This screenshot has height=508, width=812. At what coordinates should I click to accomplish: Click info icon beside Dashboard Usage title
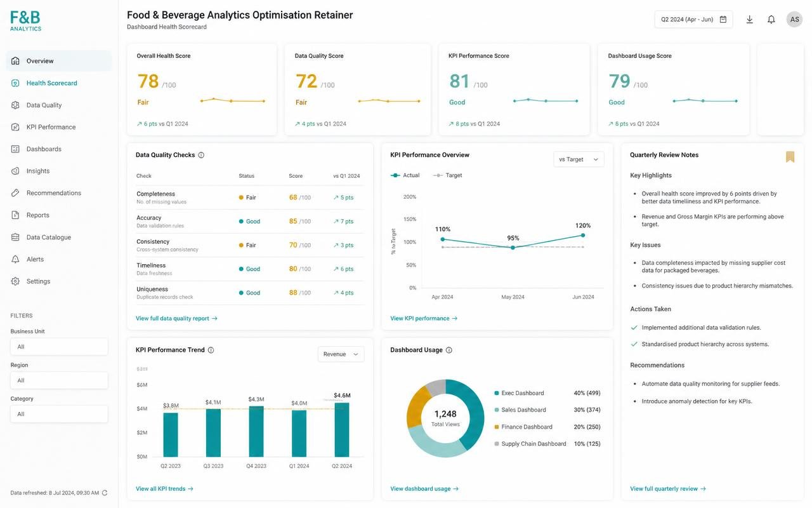click(x=449, y=350)
